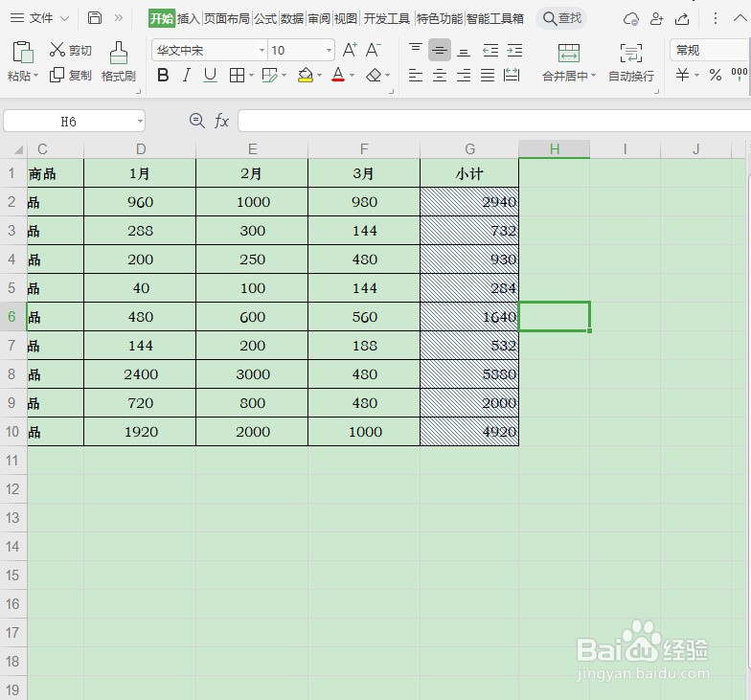751x700 pixels.
Task: Center text horizontally
Action: (440, 75)
